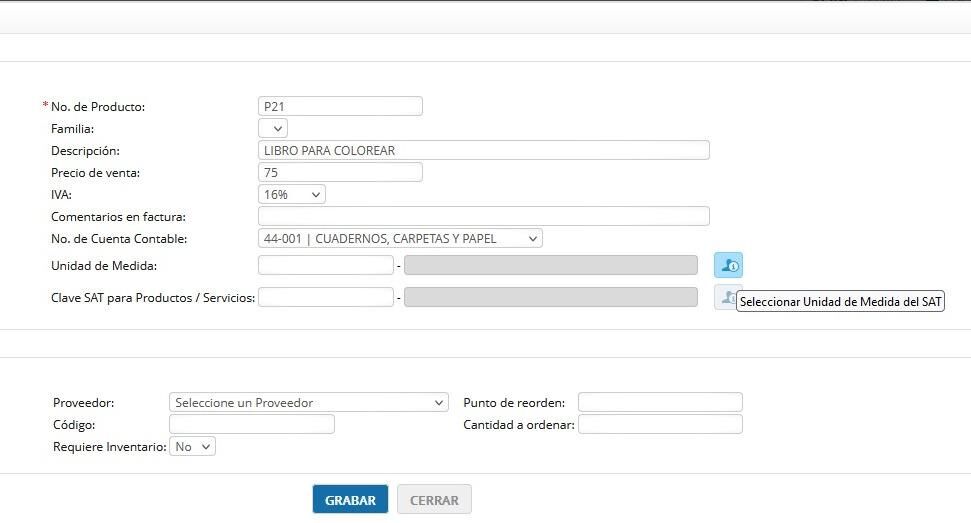Click the Clave SAT code input
This screenshot has width=971, height=523.
326,297
